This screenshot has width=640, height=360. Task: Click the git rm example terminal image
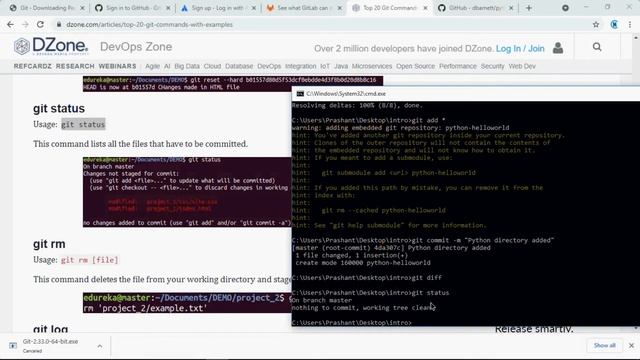187,302
